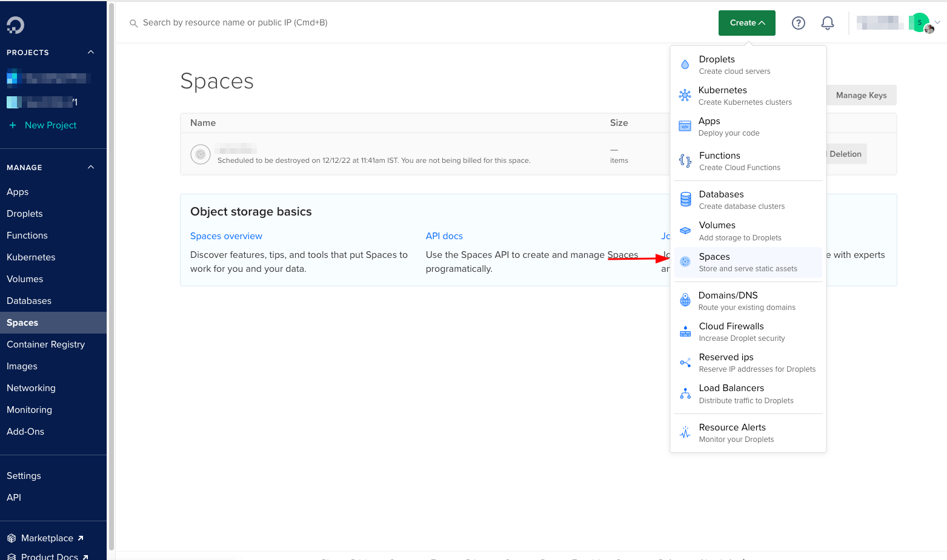Image resolution: width=947 pixels, height=560 pixels.
Task: Open the Create dropdown button
Action: pos(747,23)
